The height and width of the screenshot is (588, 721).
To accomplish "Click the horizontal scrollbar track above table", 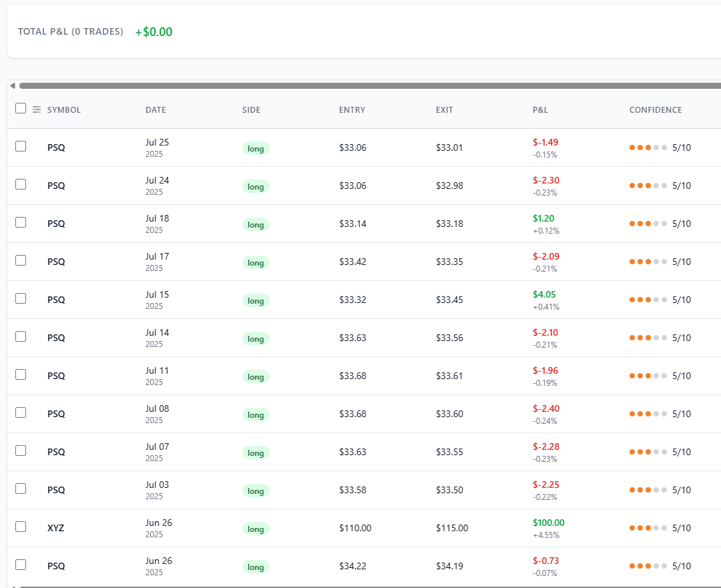I will (367, 85).
